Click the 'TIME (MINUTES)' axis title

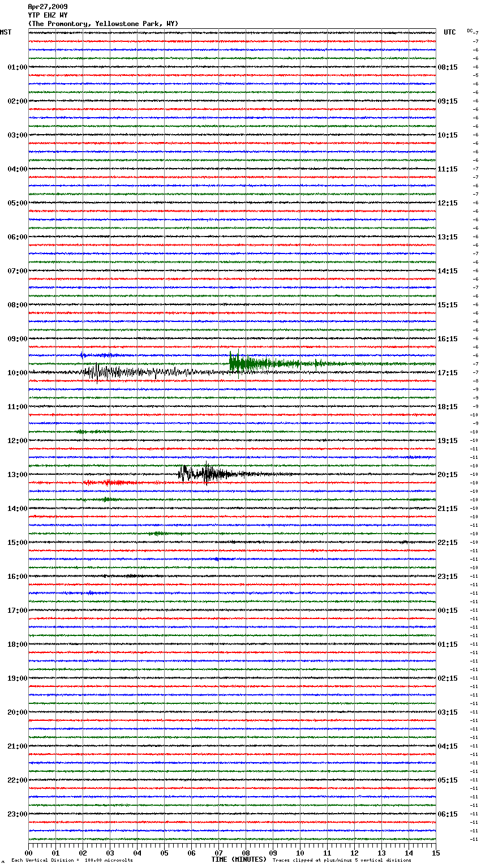(239, 860)
